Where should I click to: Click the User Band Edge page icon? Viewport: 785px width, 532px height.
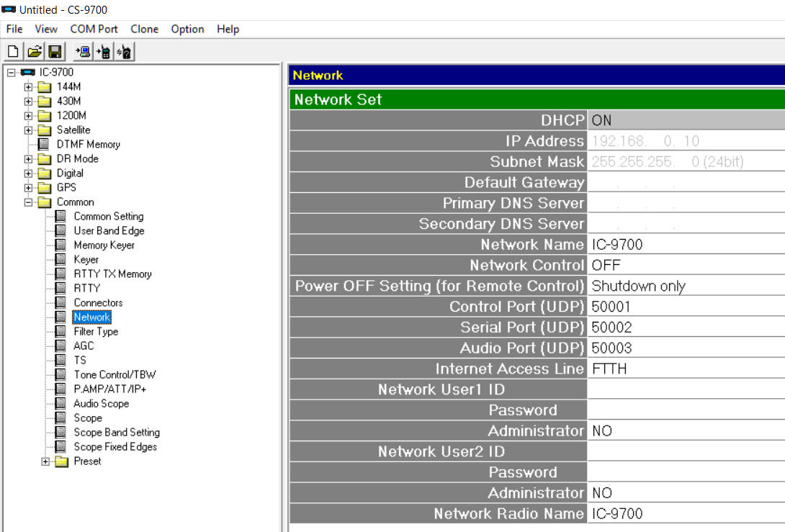[60, 230]
